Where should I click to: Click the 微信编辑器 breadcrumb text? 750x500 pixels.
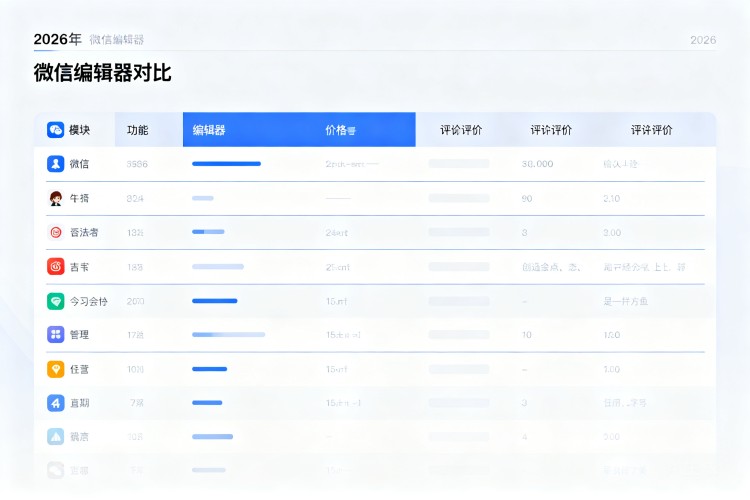point(117,40)
